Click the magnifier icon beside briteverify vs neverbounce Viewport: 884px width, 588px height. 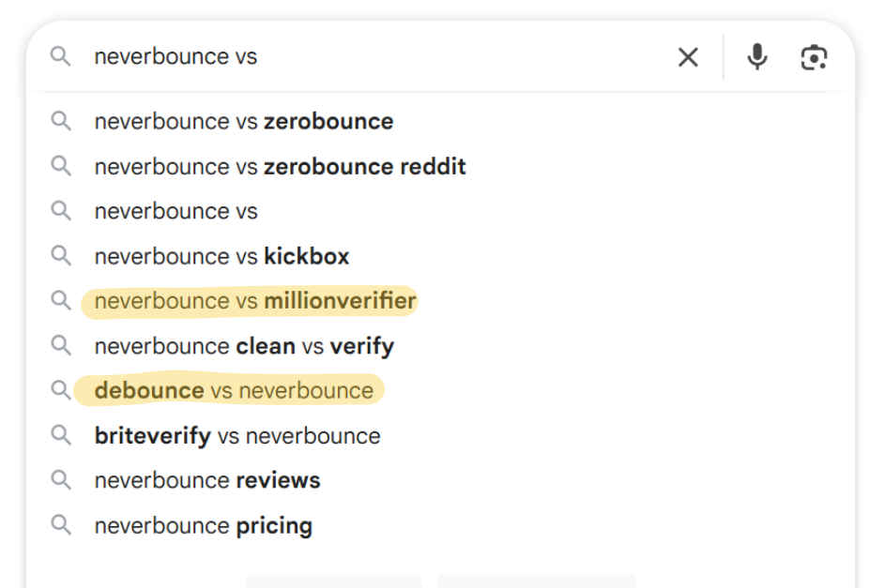pyautogui.click(x=61, y=435)
